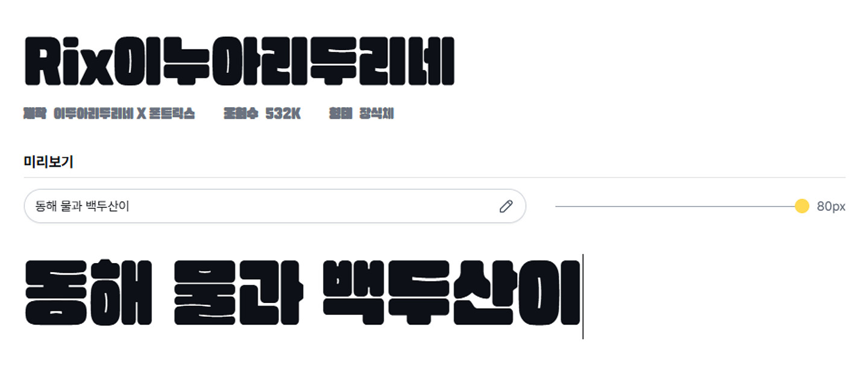Click the yellow font size slider handle
The width and height of the screenshot is (868, 374).
click(x=802, y=207)
